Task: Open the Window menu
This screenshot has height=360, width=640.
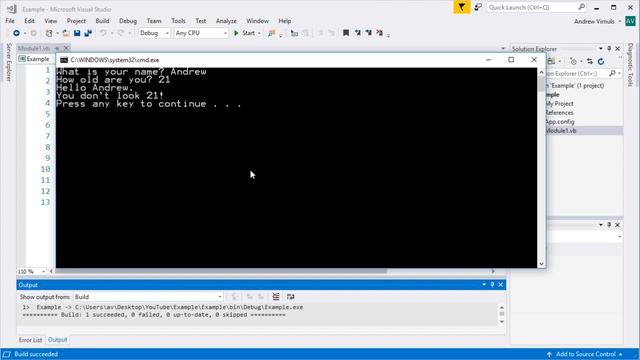Action: [x=257, y=21]
